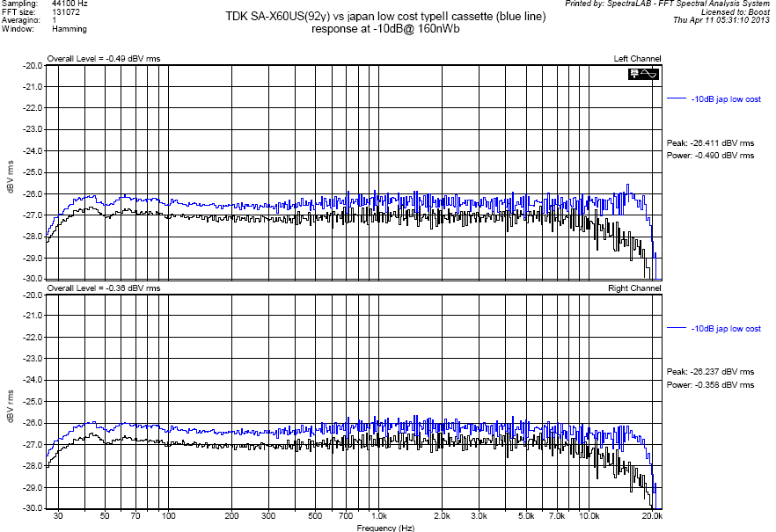Click Overall Level -0.49 dBV rms readout
Viewport: 776px width, 532px height.
coord(104,59)
